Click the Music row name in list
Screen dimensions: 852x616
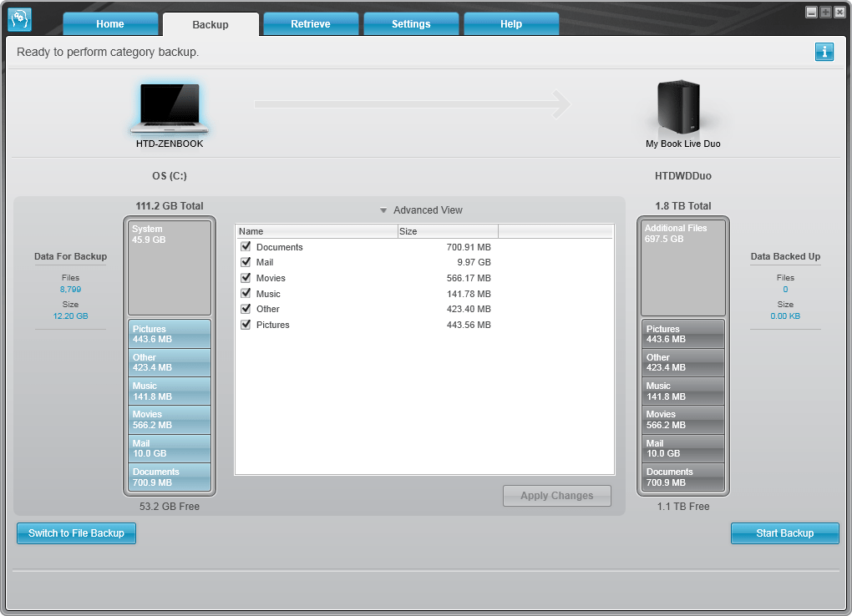click(268, 294)
